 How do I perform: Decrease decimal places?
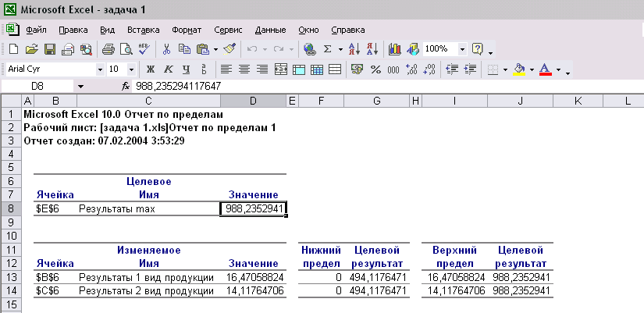pos(429,69)
